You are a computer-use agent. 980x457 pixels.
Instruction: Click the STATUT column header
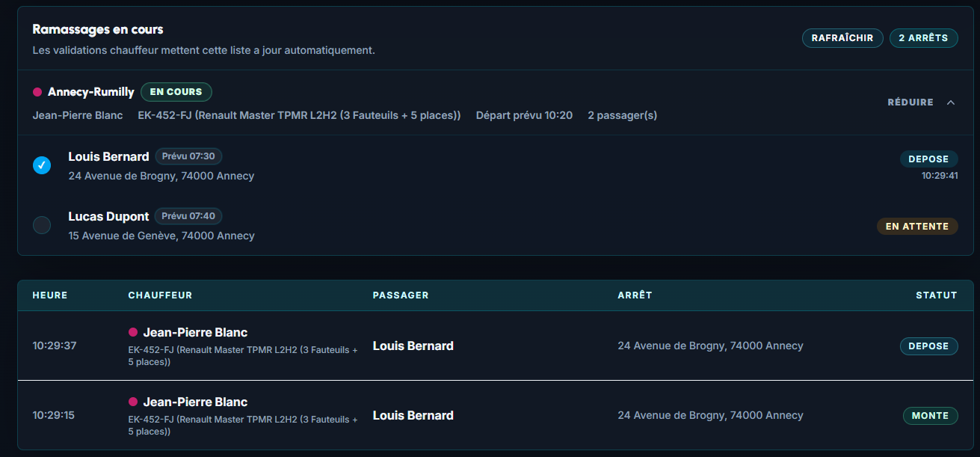[x=937, y=295]
